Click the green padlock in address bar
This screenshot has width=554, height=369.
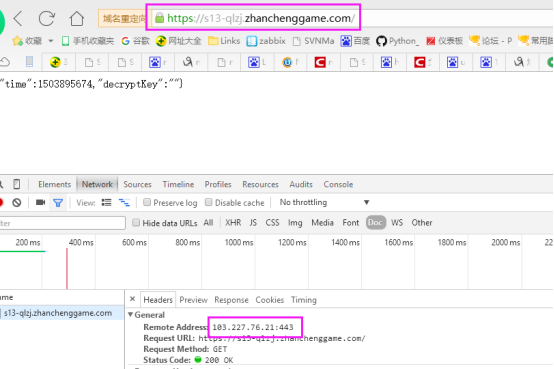pyautogui.click(x=160, y=18)
